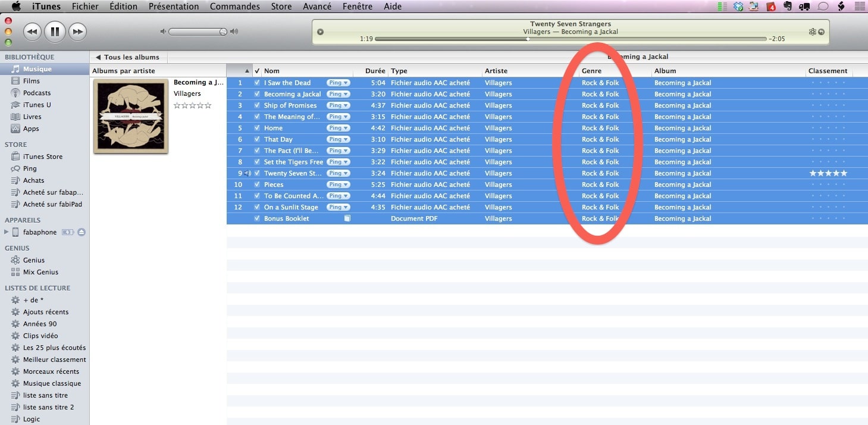868x425 pixels.
Task: Seek in the song progress bar
Action: [x=571, y=39]
